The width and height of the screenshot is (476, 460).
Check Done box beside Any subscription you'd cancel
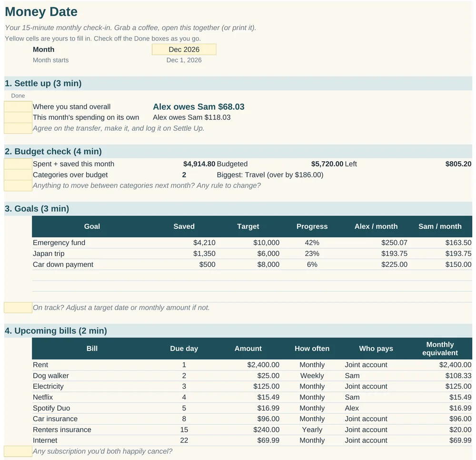(18, 451)
